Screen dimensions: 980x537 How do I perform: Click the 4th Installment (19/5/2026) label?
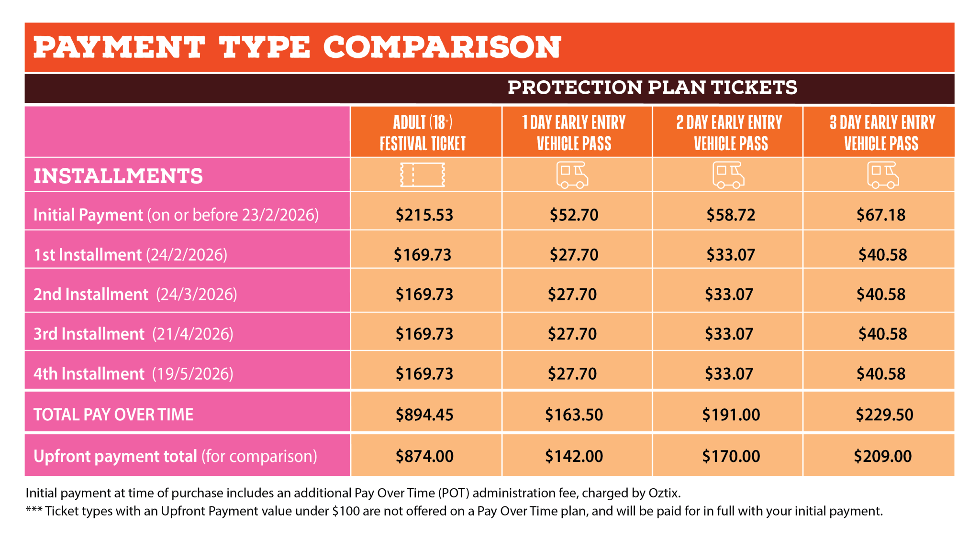[133, 373]
